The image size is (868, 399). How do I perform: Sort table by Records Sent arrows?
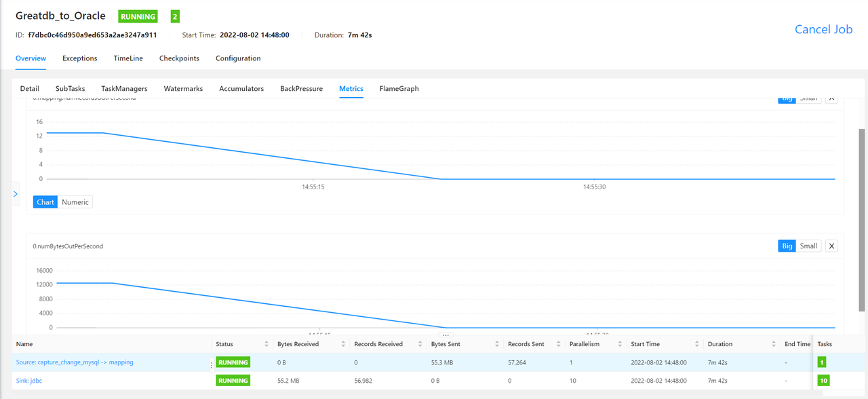point(559,344)
